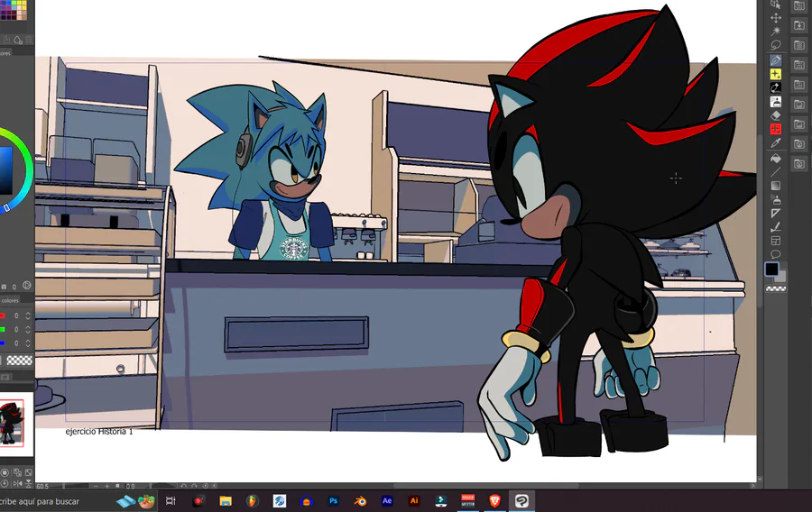
Task: Open Photoshop from the taskbar
Action: point(333,500)
